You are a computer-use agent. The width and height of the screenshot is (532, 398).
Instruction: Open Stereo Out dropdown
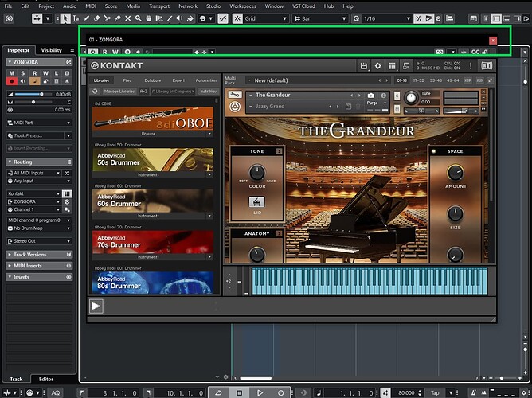[39, 241]
